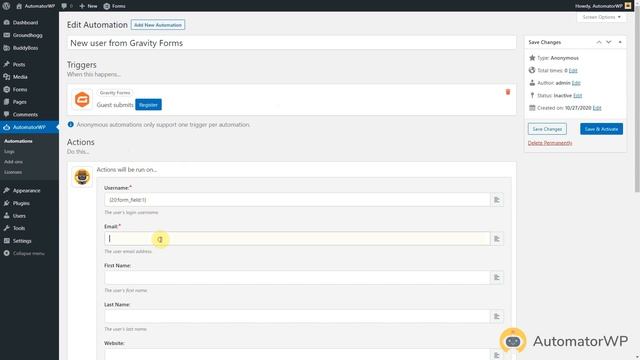This screenshot has height=360, width=640.
Task: Open the AutomatorWP site home link
Action: click(36, 6)
